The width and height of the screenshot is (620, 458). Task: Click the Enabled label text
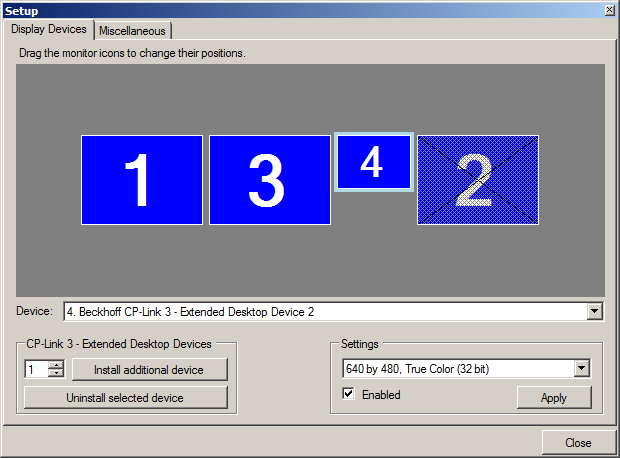pos(381,395)
